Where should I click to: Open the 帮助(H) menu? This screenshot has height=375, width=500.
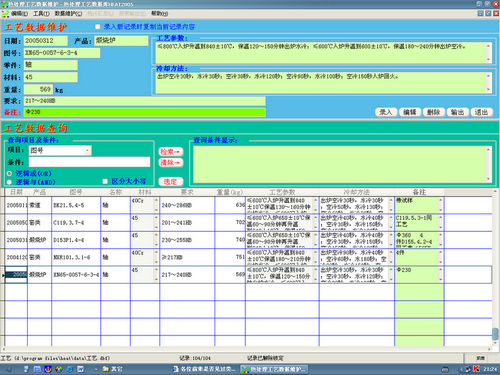(x=160, y=14)
